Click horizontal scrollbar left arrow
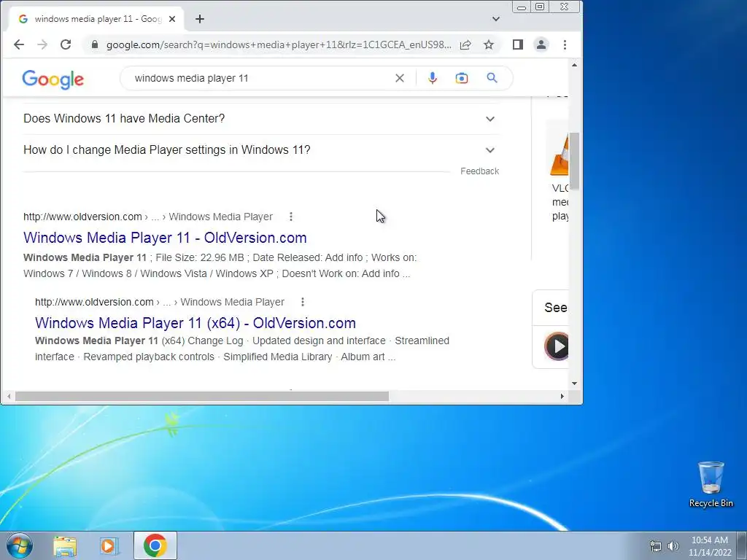Screen dimensions: 747x560 (x=9, y=396)
